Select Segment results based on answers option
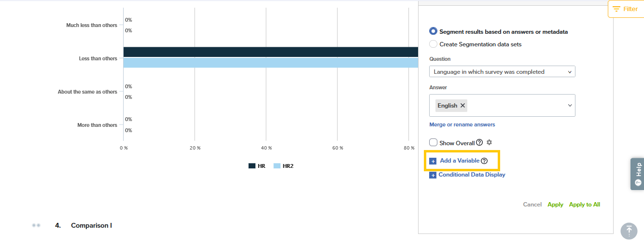Image resolution: width=644 pixels, height=247 pixels. tap(433, 31)
